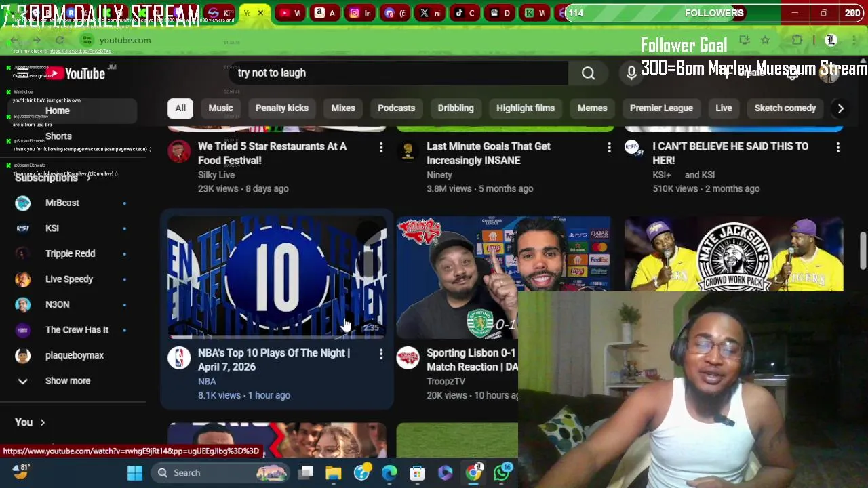
Task: Open the X browser tab
Action: pyautogui.click(x=430, y=13)
